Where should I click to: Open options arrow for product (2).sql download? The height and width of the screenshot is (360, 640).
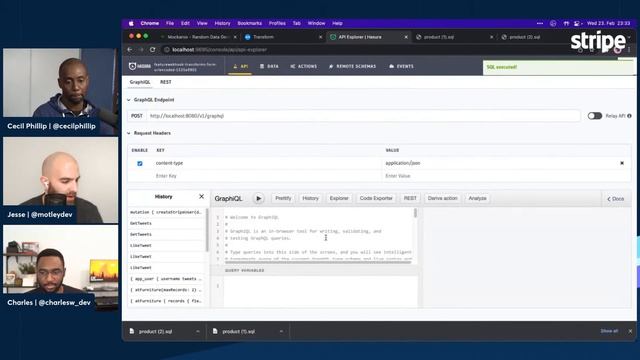tap(198, 331)
